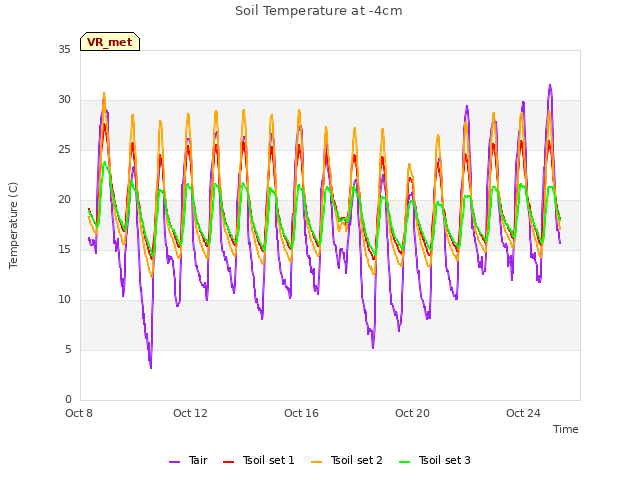Click the lowest Tair minimum near 3 degrees
The width and height of the screenshot is (640, 480).
(151, 367)
